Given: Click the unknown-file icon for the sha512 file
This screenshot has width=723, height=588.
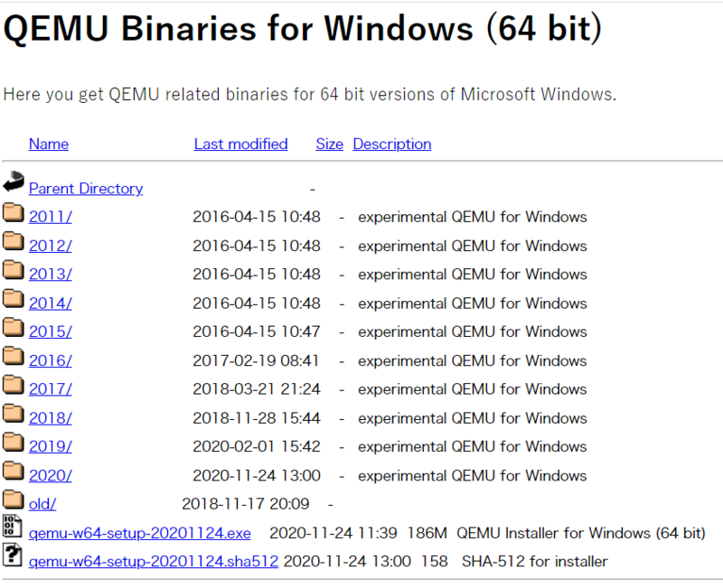Looking at the screenshot, I should coord(12,555).
